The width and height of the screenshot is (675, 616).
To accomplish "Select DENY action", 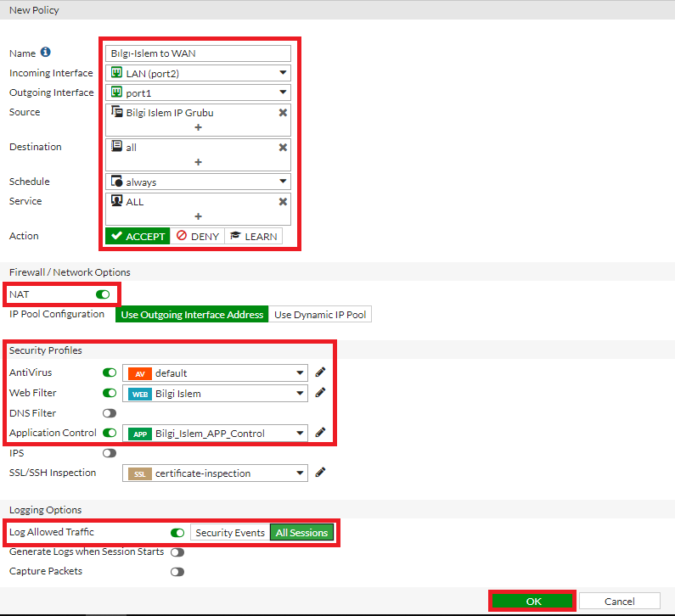I will 198,236.
